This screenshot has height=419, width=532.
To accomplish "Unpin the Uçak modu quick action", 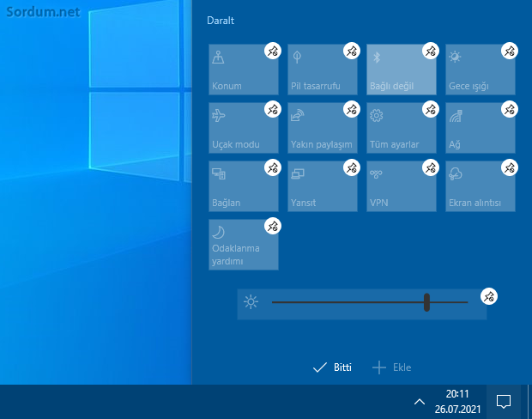I will tap(273, 109).
